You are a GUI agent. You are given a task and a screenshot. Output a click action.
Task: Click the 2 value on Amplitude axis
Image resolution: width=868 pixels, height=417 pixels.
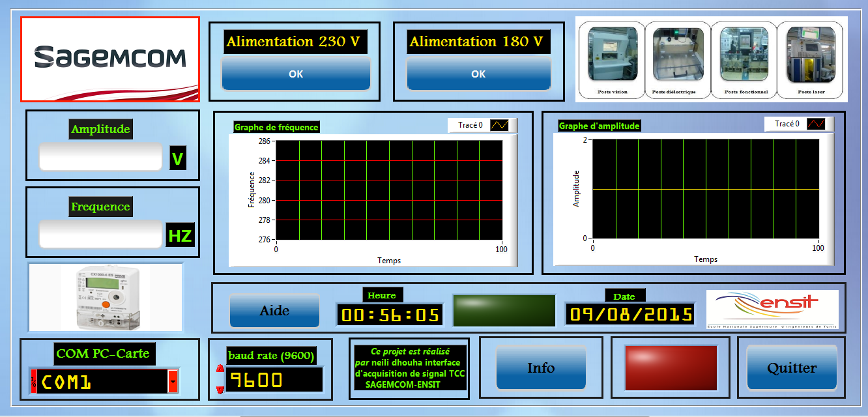(x=585, y=139)
